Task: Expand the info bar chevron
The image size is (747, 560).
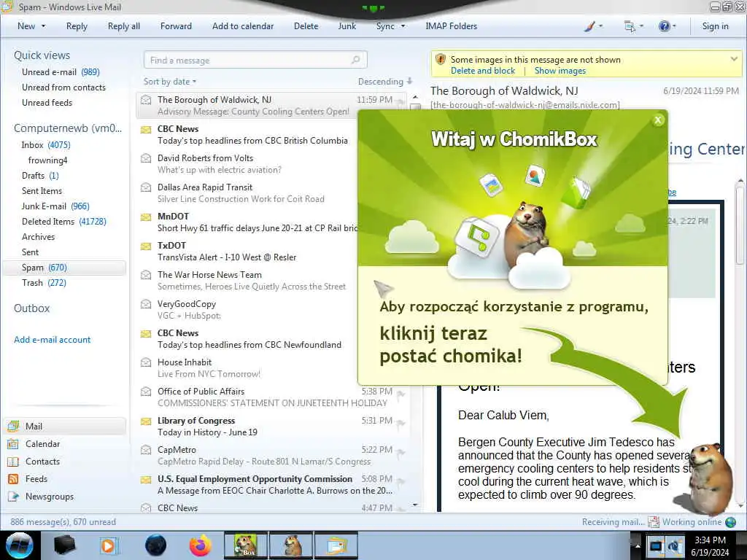Action: (734, 59)
